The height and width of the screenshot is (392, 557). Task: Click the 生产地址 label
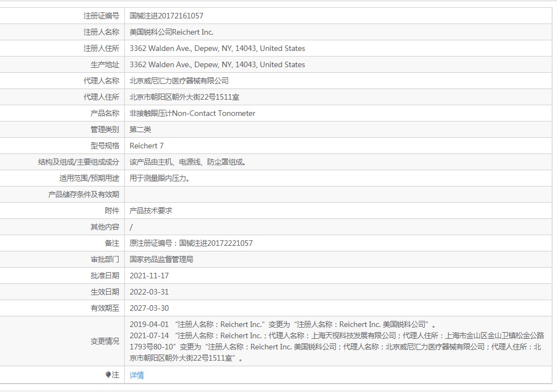pos(105,65)
